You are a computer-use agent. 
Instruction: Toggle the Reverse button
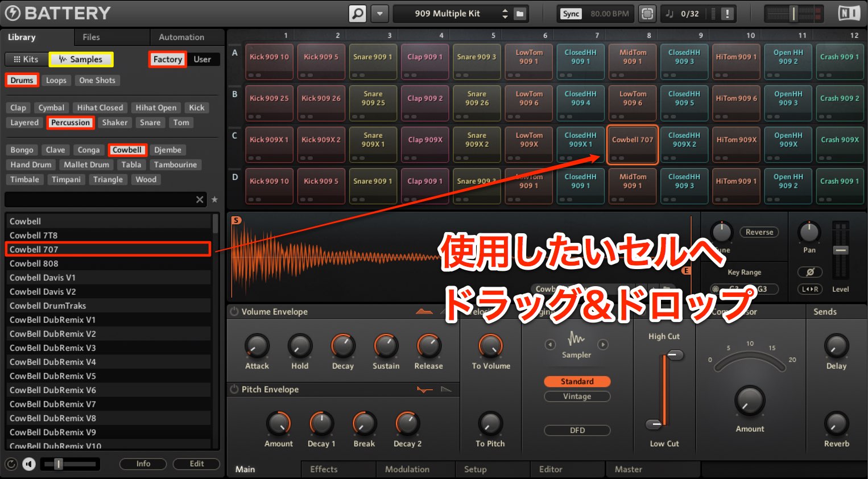(x=759, y=232)
